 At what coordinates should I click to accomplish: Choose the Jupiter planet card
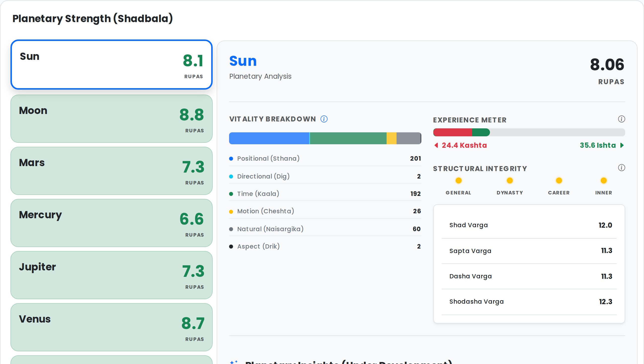click(x=111, y=275)
